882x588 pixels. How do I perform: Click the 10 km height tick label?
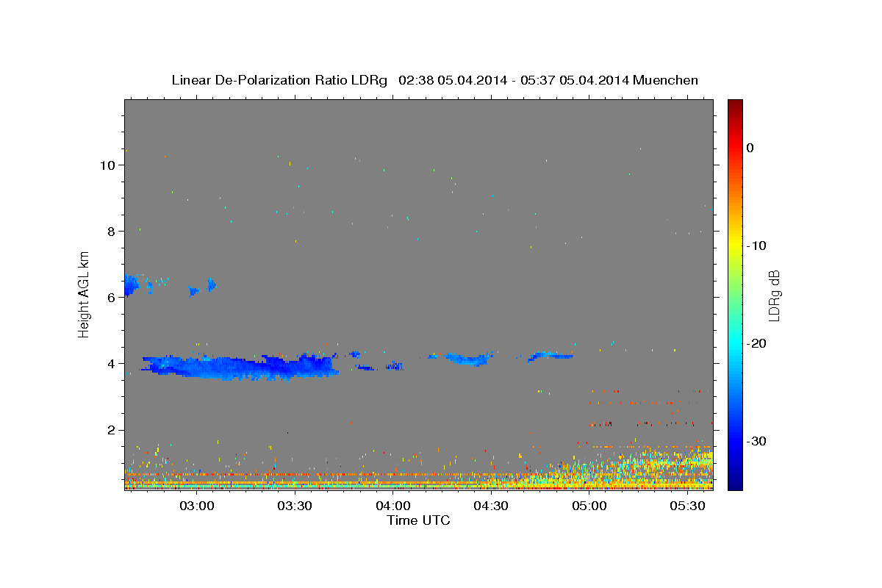click(107, 165)
